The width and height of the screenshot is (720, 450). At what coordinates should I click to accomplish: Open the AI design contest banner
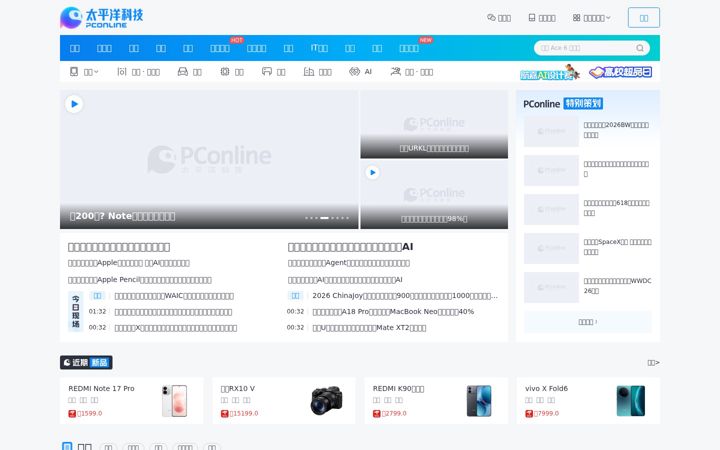pyautogui.click(x=550, y=72)
